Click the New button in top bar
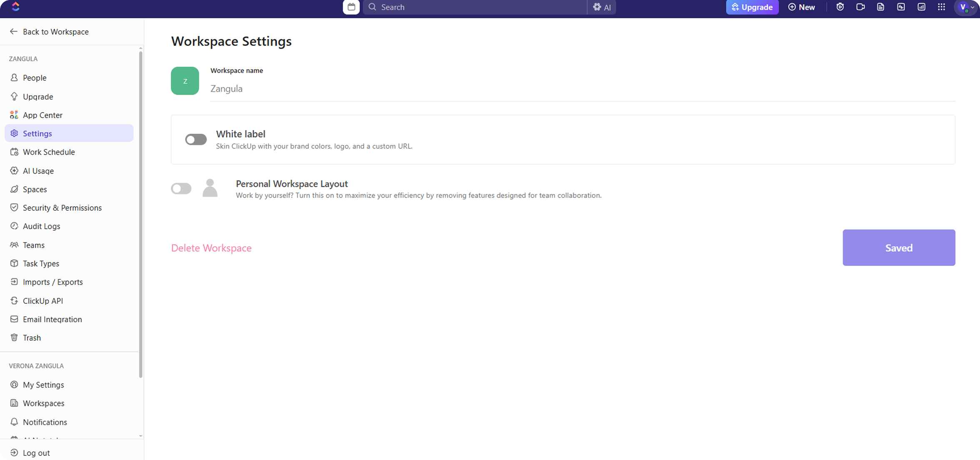This screenshot has height=460, width=980. [x=802, y=7]
